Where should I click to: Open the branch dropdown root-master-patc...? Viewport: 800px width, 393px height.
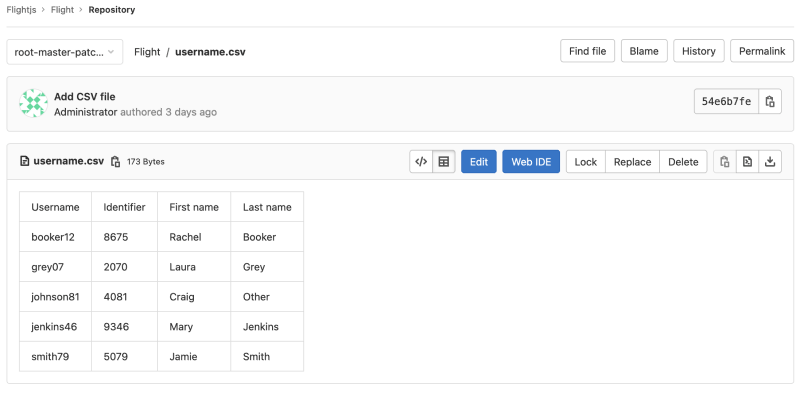(x=65, y=52)
